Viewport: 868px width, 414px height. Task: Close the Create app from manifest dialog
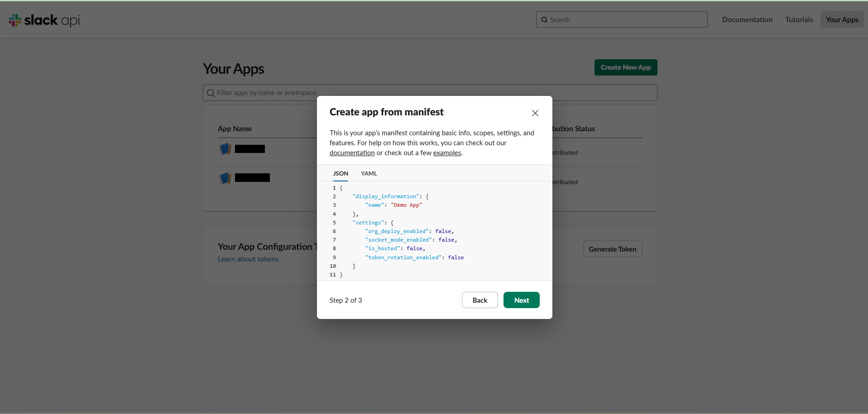click(x=535, y=113)
